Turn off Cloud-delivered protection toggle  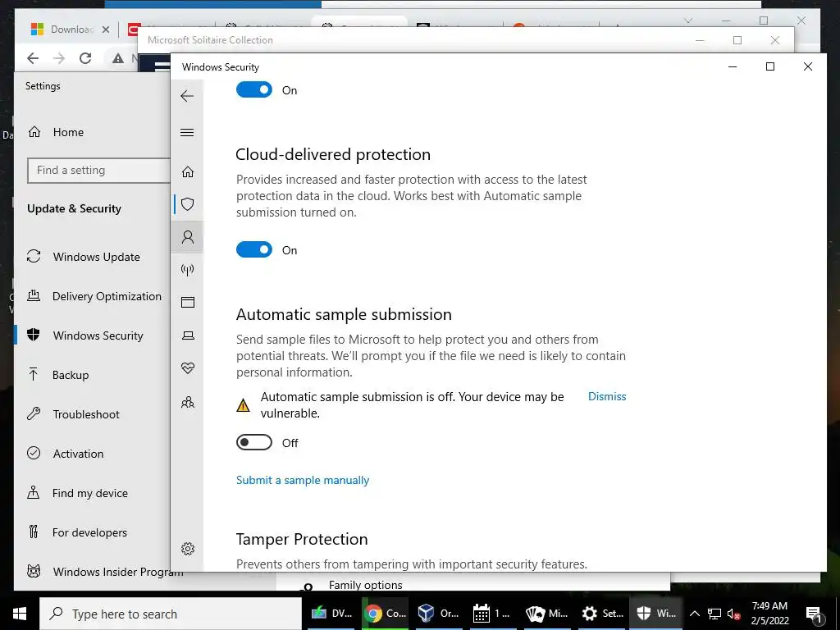click(254, 249)
